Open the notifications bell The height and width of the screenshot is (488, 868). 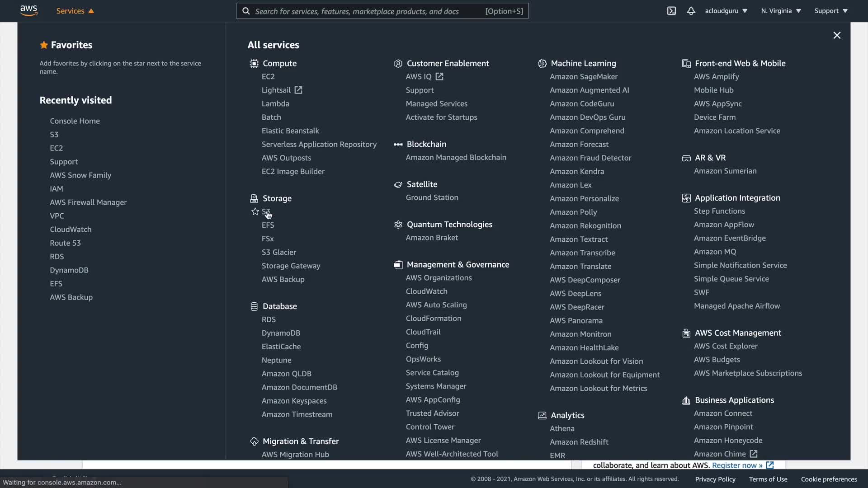(691, 11)
